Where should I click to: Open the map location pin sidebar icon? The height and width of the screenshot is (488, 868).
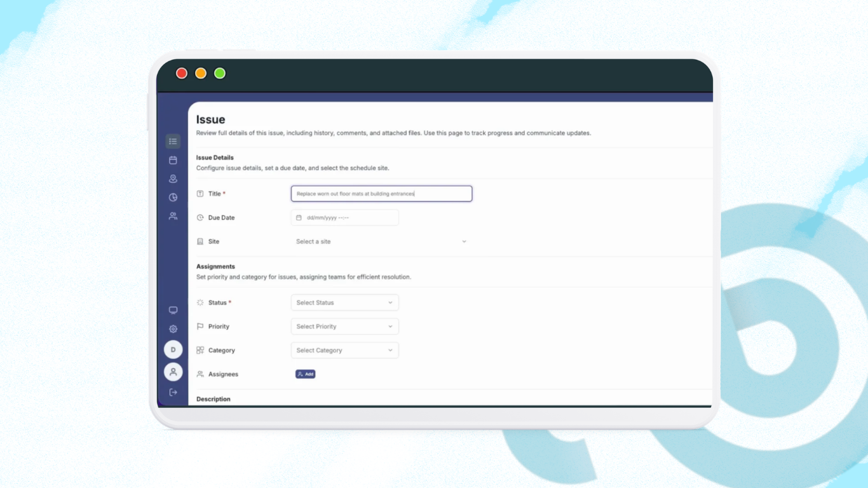(173, 179)
